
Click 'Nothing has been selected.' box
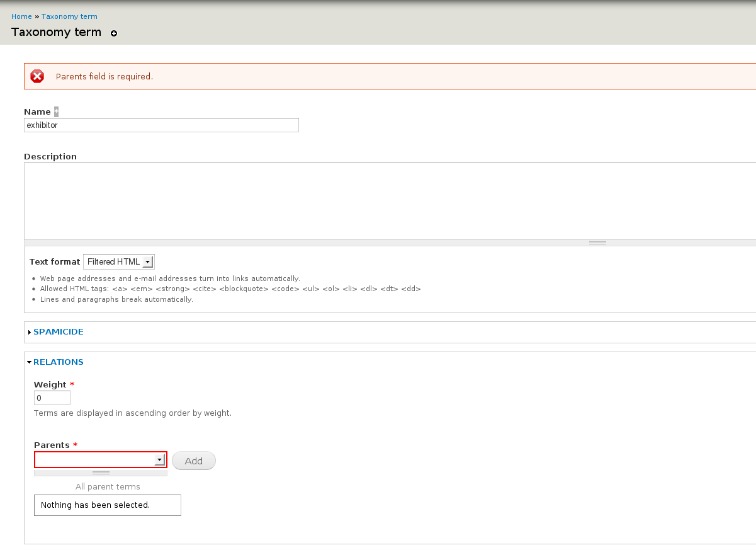click(x=108, y=505)
